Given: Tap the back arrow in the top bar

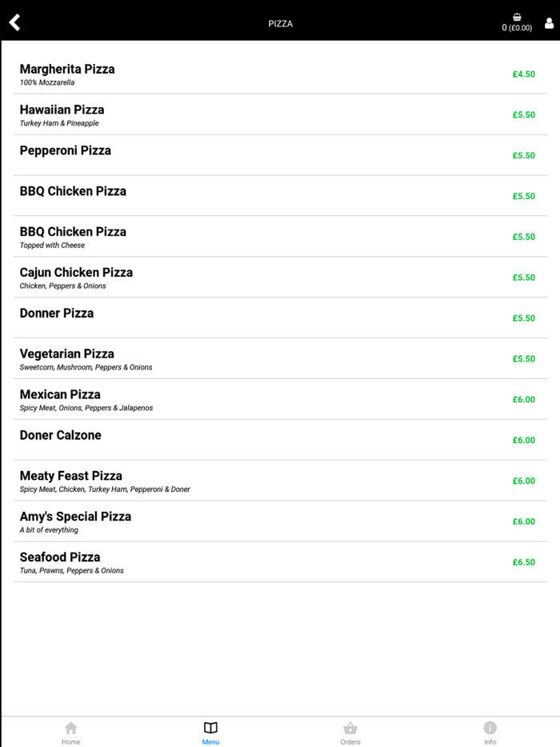Looking at the screenshot, I should point(14,22).
